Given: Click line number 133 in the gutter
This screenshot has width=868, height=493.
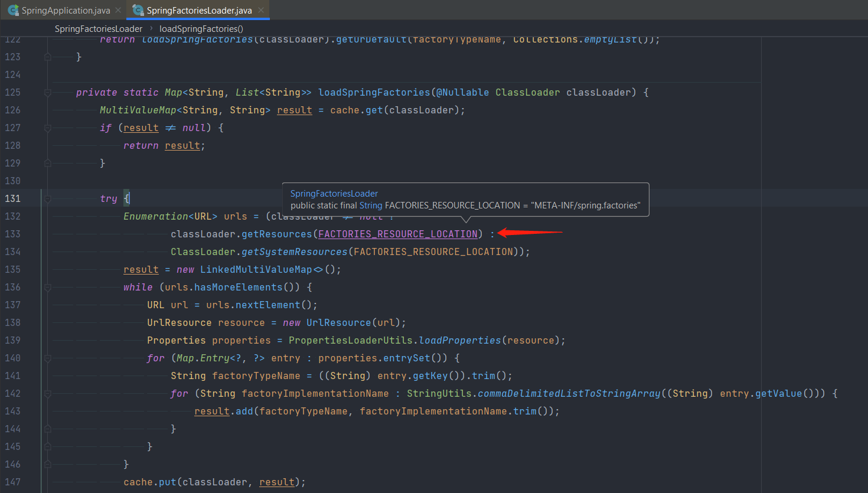Looking at the screenshot, I should pyautogui.click(x=12, y=234).
